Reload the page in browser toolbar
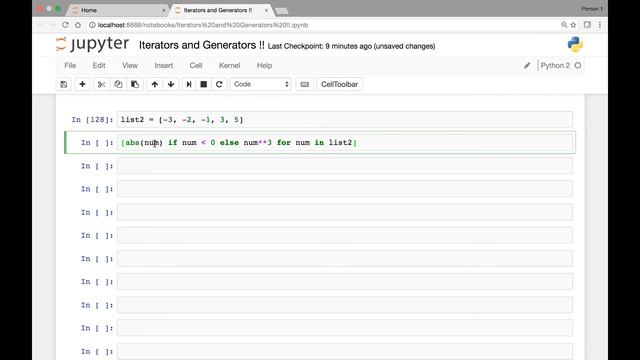 65,25
